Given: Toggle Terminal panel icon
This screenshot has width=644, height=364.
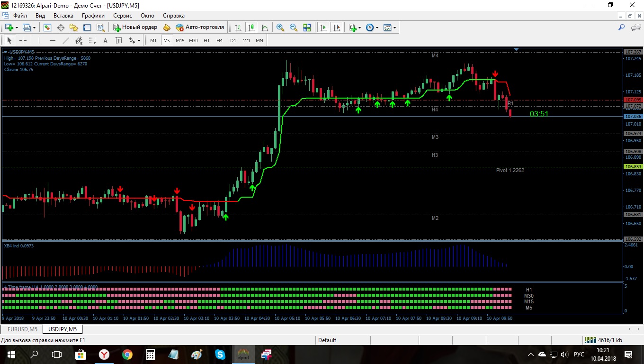Looking at the screenshot, I should [x=87, y=27].
